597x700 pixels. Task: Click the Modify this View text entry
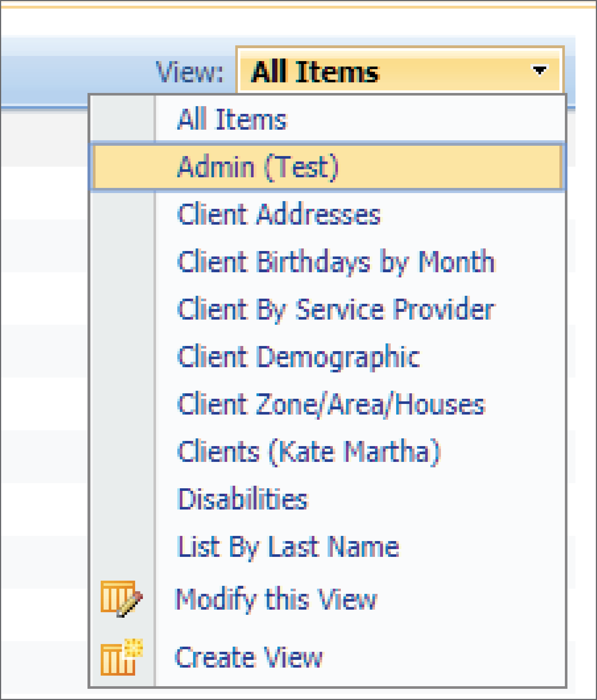[276, 600]
